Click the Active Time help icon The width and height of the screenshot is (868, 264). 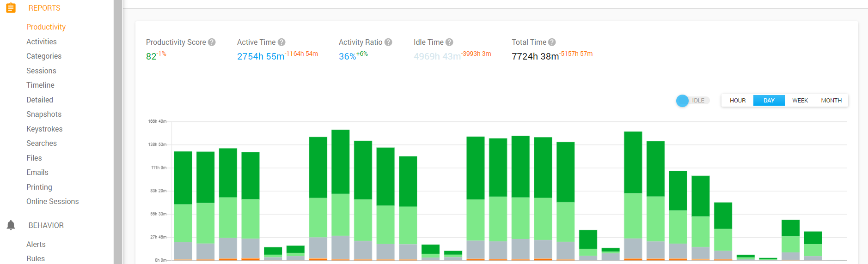(x=281, y=42)
